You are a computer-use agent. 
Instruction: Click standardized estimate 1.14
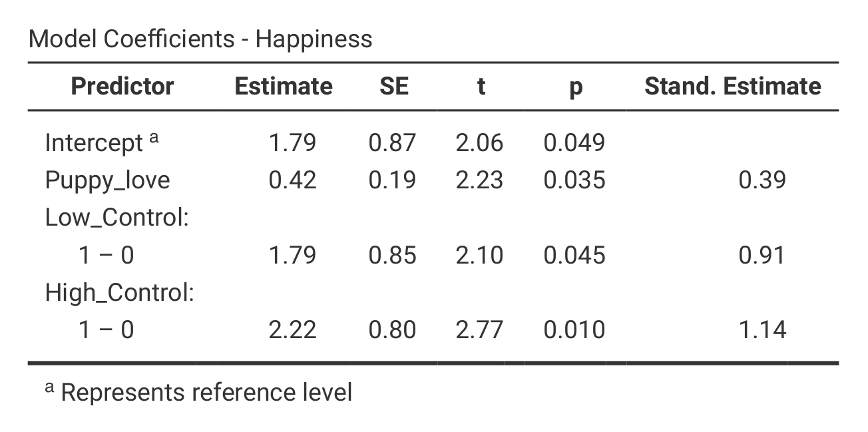point(762,330)
